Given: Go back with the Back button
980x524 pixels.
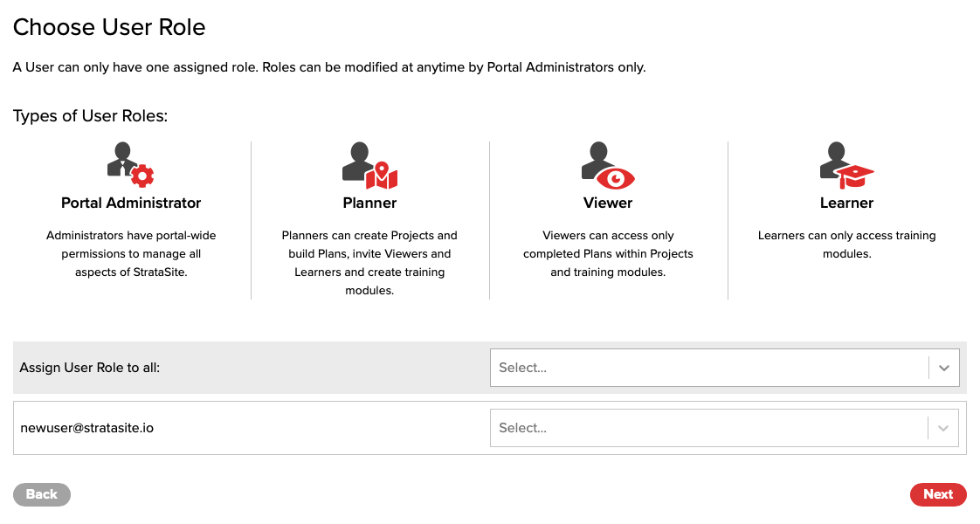Looking at the screenshot, I should 42,494.
